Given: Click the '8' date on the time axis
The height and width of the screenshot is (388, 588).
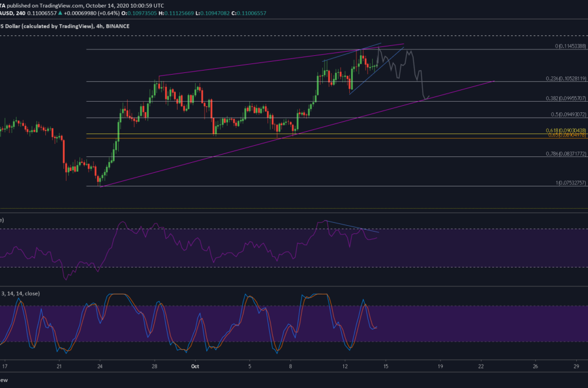Looking at the screenshot, I should [x=290, y=366].
